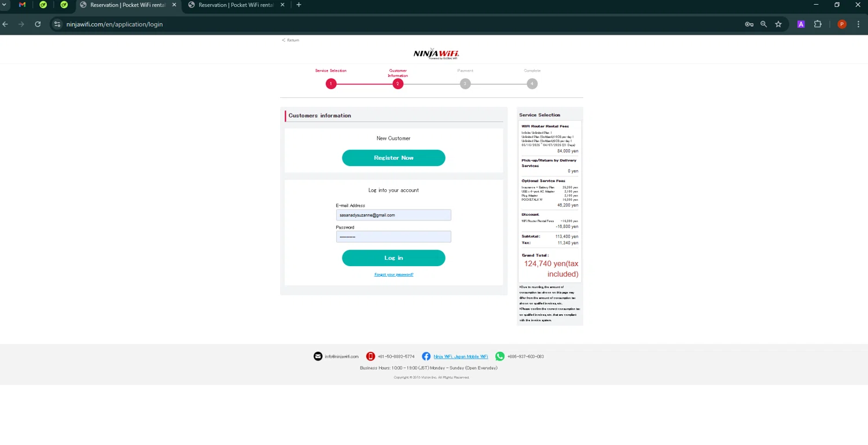Image resolution: width=868 pixels, height=445 pixels.
Task: Click the 124,740 yen grand total
Action: coord(551,269)
